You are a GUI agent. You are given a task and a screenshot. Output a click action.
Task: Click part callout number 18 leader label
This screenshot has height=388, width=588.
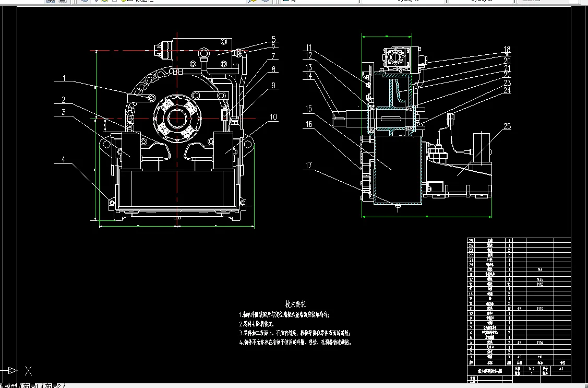507,49
